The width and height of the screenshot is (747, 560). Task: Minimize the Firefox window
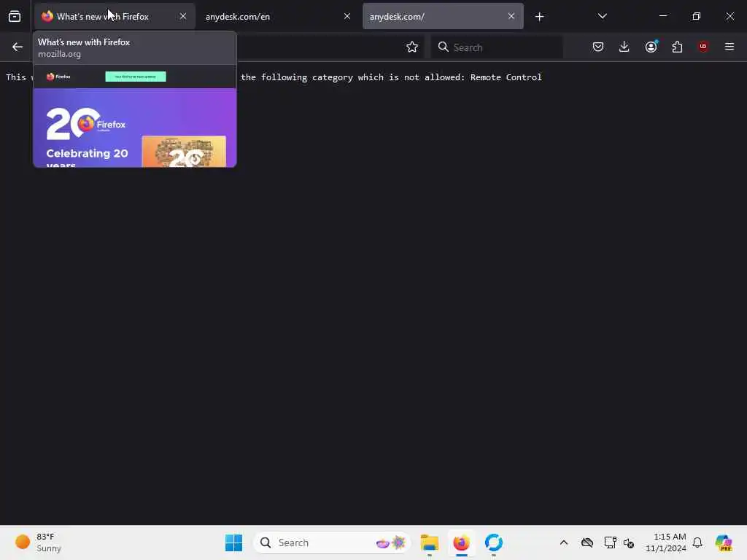pyautogui.click(x=662, y=16)
